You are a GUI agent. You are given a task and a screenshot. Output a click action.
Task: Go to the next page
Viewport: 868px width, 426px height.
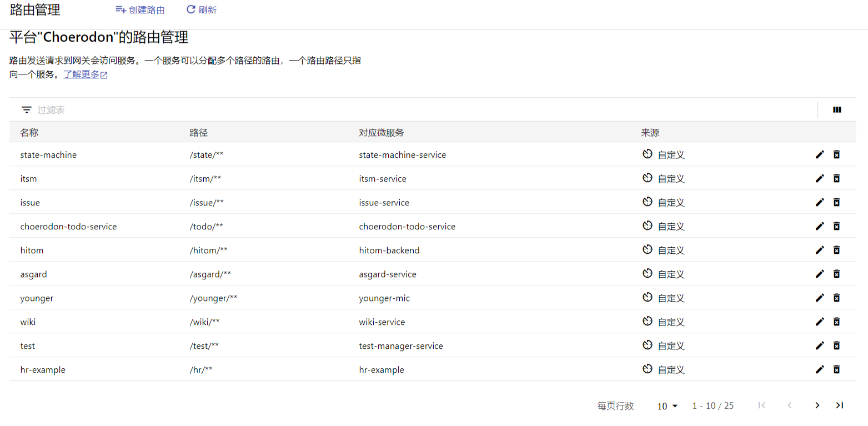click(817, 405)
